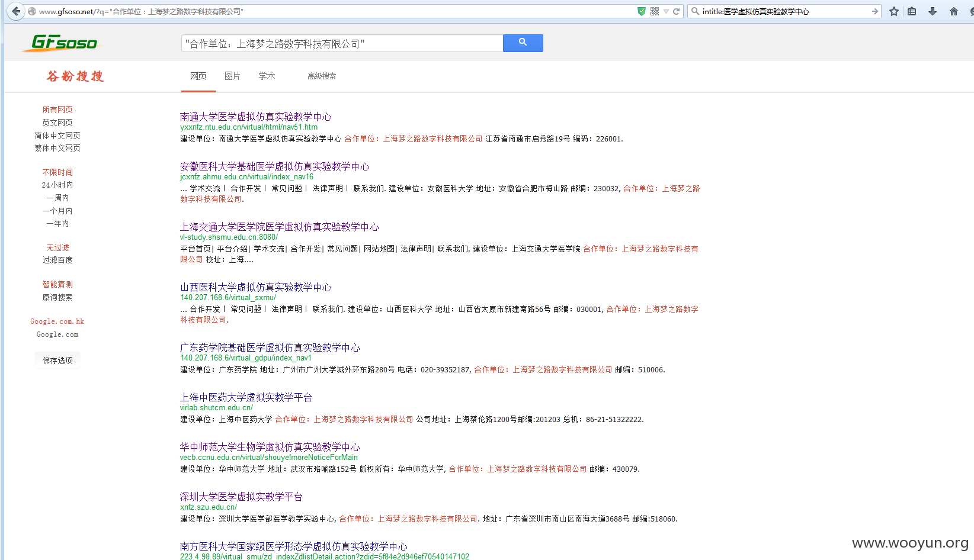Select 简体中文网页 filter
Viewport: 974px width, 560px height.
tap(57, 136)
